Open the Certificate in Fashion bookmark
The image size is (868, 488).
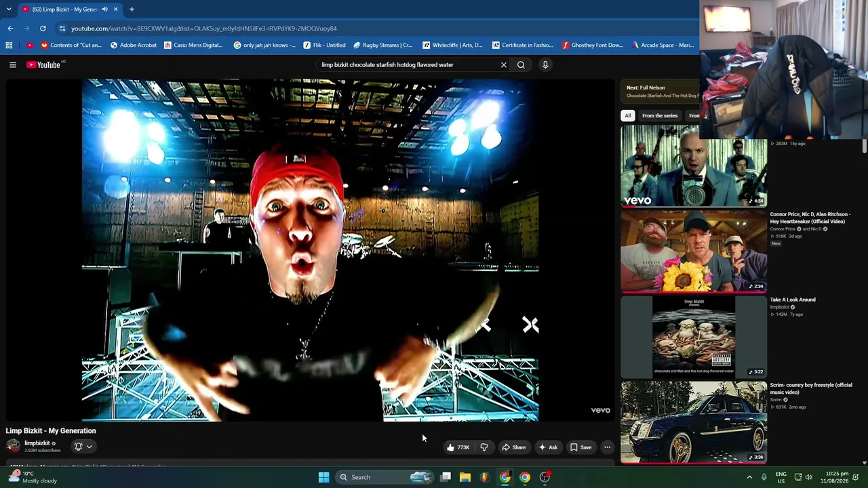(x=522, y=45)
